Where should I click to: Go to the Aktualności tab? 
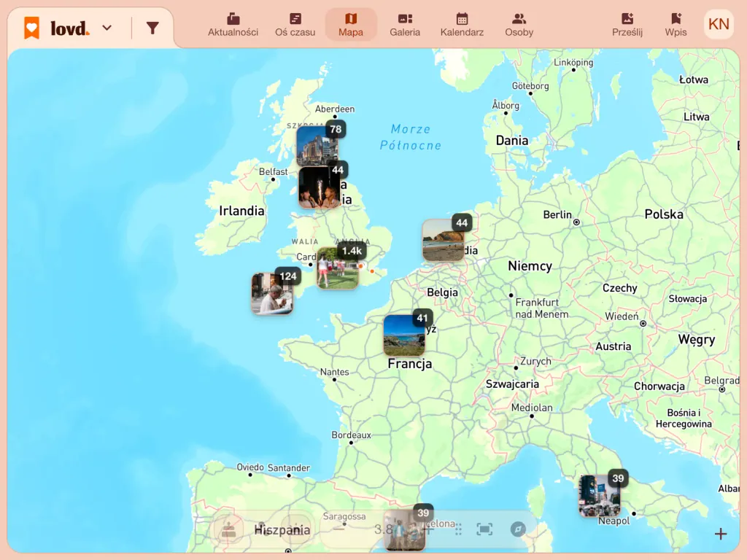[233, 25]
